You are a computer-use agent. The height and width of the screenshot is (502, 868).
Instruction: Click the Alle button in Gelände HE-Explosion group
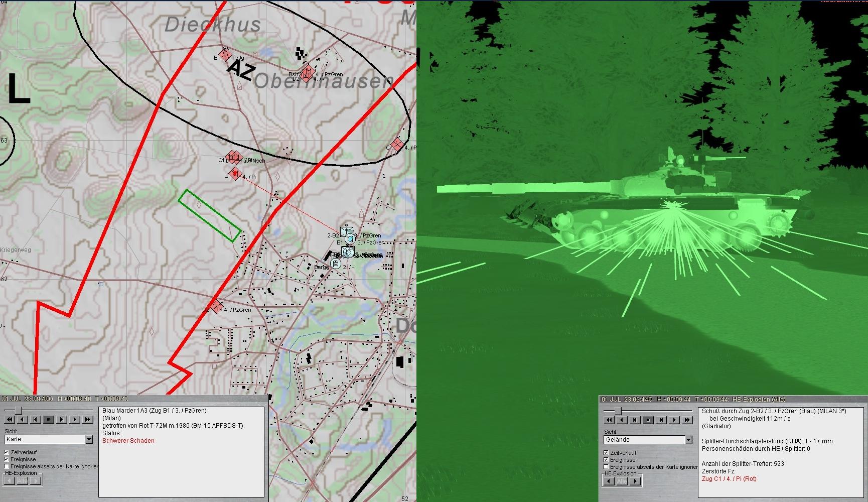coord(622,481)
